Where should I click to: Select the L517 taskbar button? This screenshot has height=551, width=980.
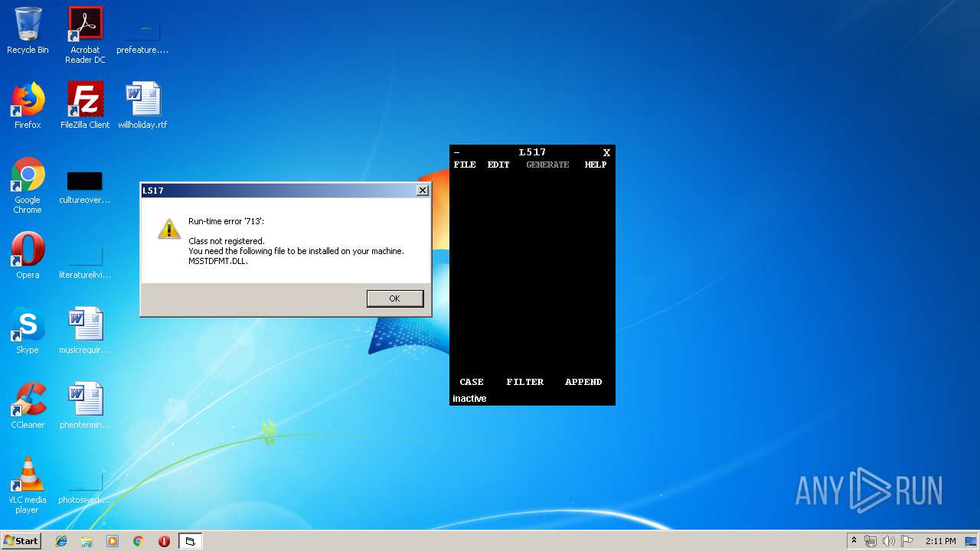[190, 541]
